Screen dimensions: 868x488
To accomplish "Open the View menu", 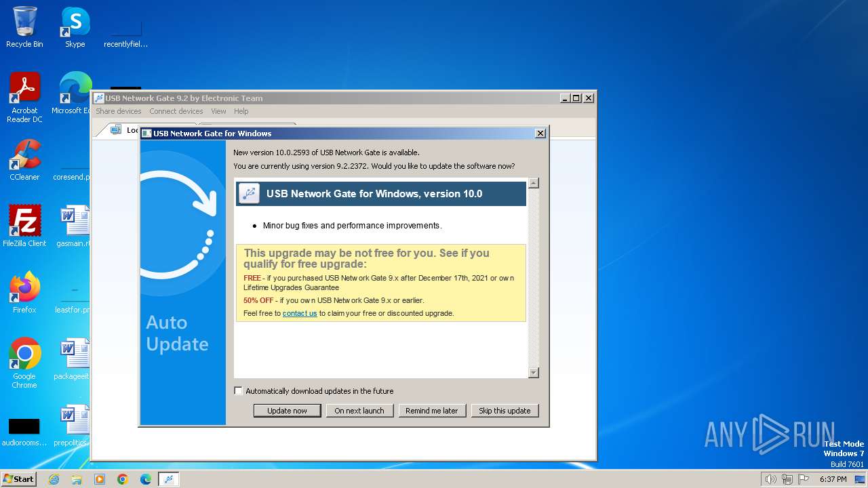I will point(218,111).
